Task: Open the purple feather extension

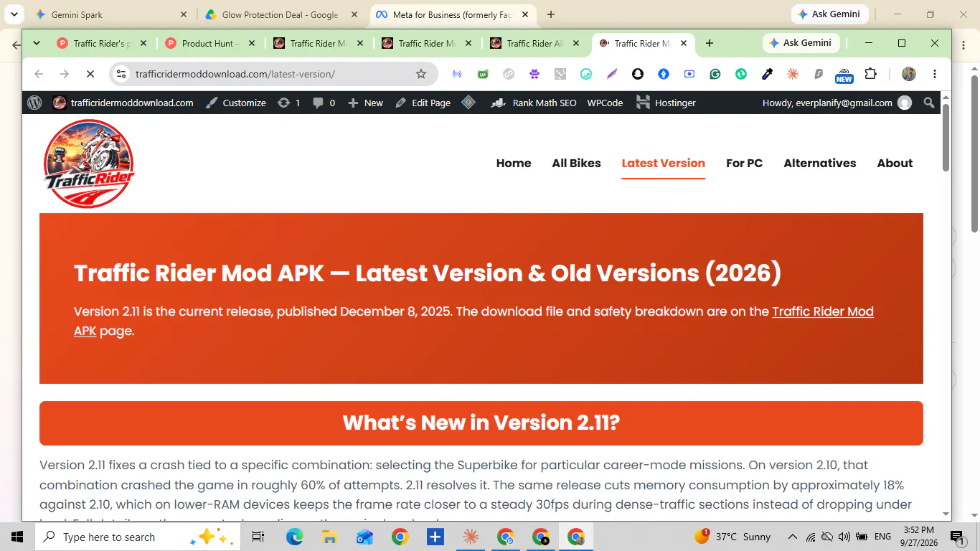Action: (612, 74)
